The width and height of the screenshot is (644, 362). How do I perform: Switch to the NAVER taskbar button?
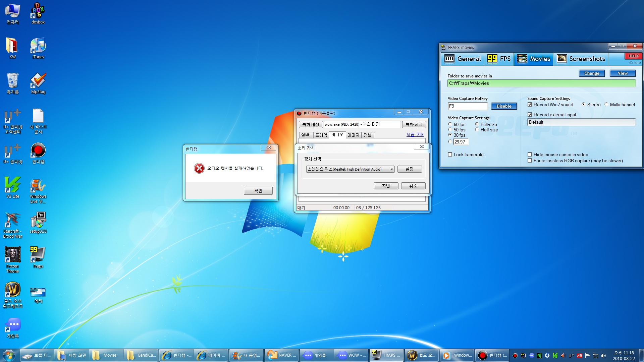pyautogui.click(x=282, y=355)
